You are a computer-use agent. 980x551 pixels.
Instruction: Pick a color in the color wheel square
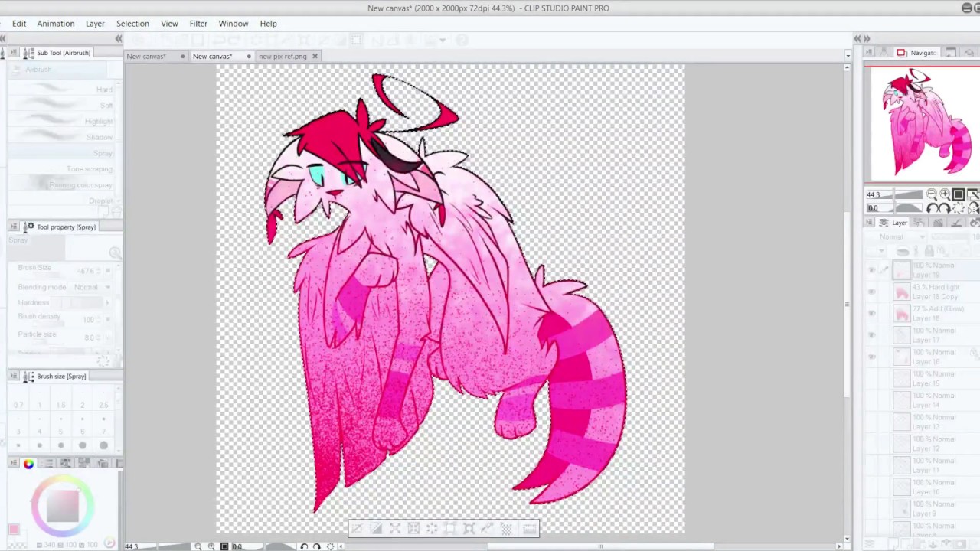[x=63, y=506]
